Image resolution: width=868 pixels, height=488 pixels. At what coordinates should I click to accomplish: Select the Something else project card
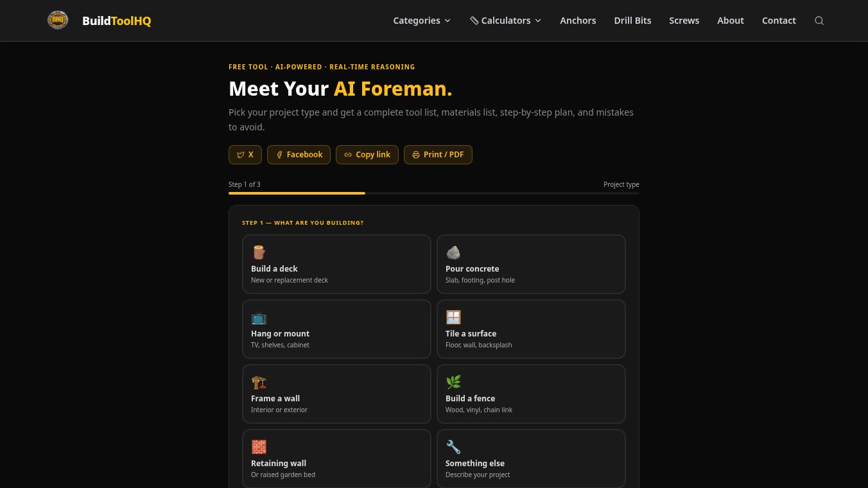[531, 458]
